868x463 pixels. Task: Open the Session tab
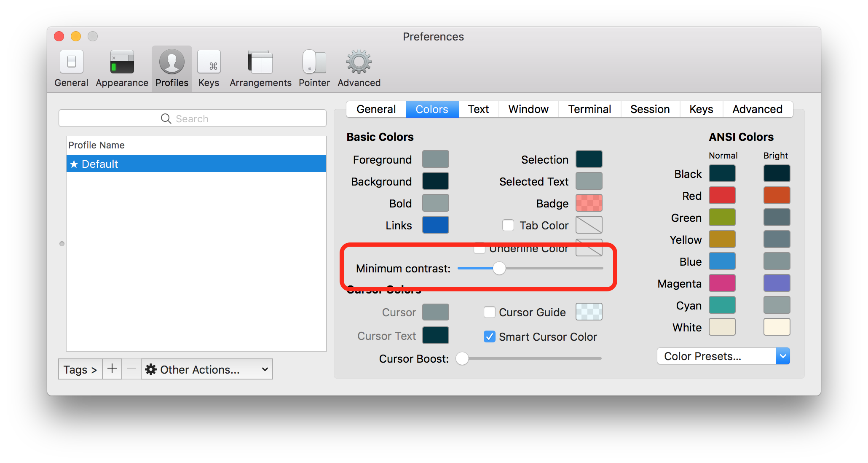click(x=650, y=109)
